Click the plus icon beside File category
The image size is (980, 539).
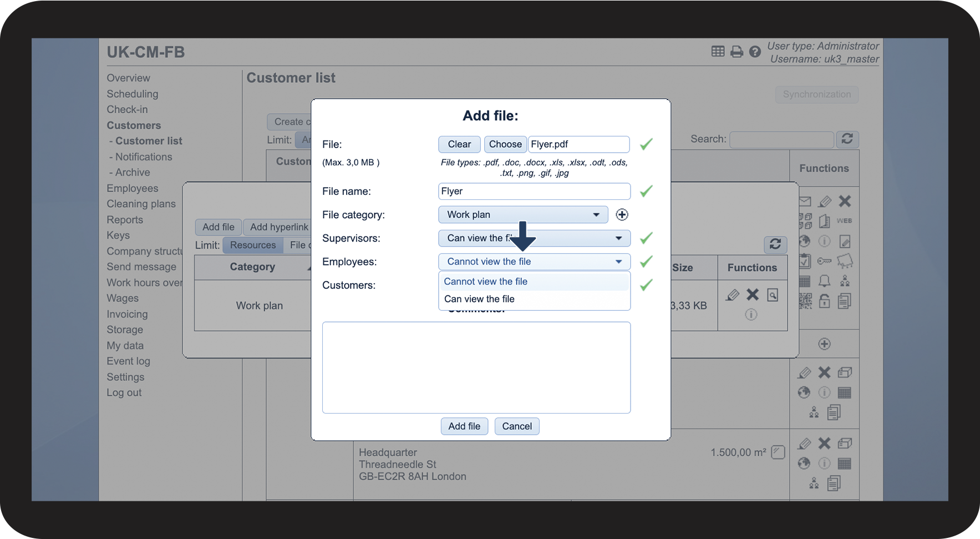622,215
